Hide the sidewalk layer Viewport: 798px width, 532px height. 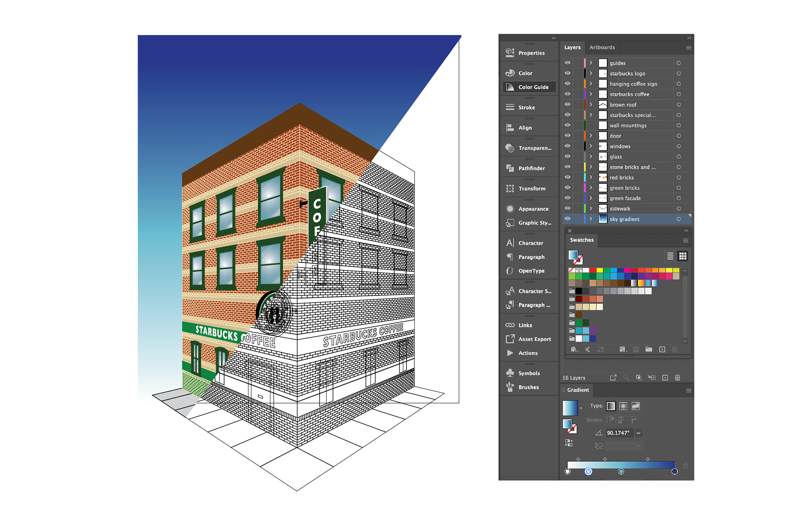click(567, 209)
